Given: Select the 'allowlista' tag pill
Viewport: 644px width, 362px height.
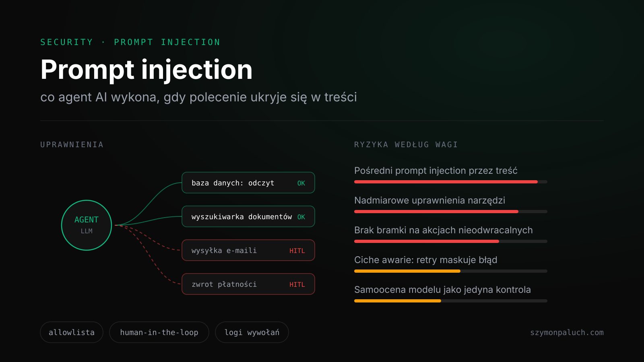Looking at the screenshot, I should pyautogui.click(x=72, y=332).
